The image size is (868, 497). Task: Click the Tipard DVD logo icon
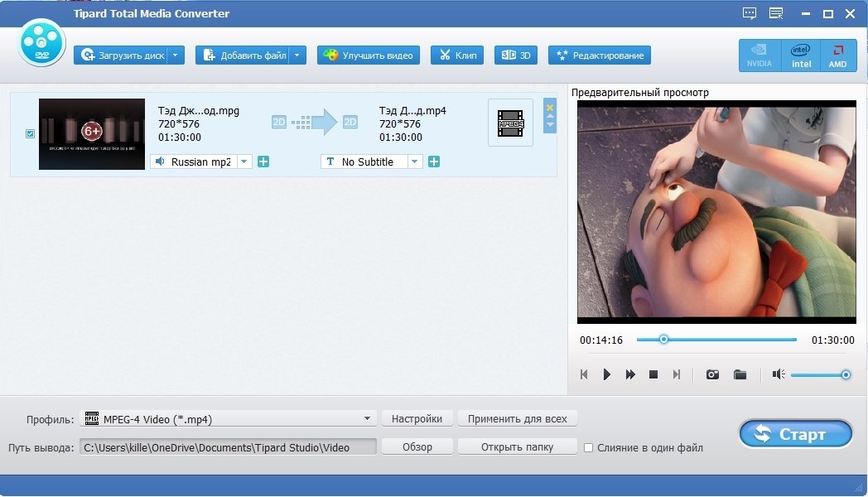(x=41, y=42)
